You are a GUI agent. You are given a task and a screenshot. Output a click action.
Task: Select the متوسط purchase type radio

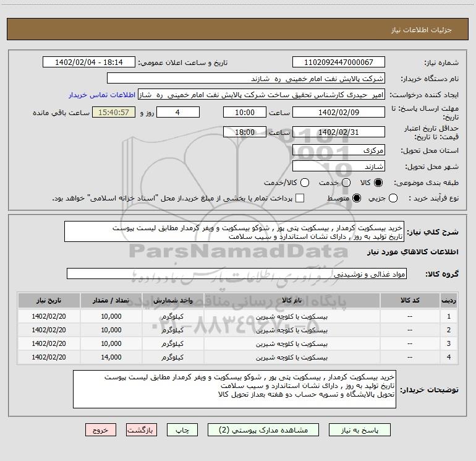(357, 198)
